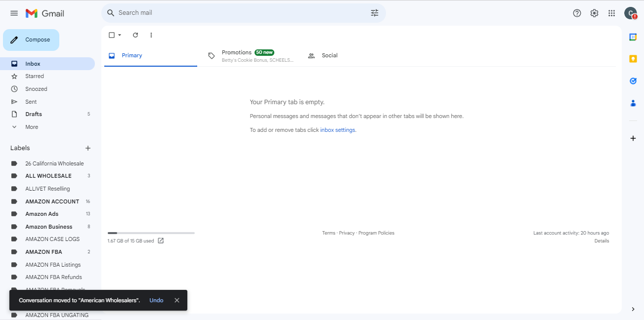Open the ALLIVET Reselling label
644x320 pixels.
point(47,189)
